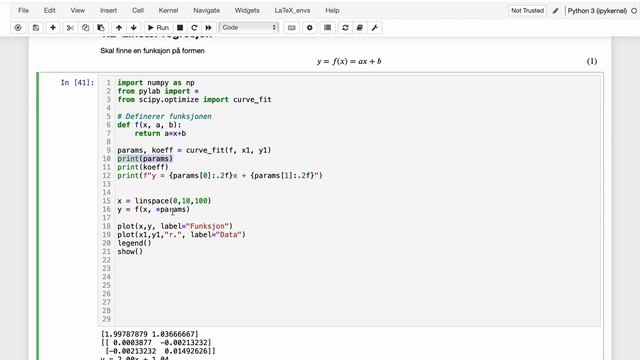The width and height of the screenshot is (640, 360).
Task: Click the gear icon in toolbar
Action: pos(309,27)
